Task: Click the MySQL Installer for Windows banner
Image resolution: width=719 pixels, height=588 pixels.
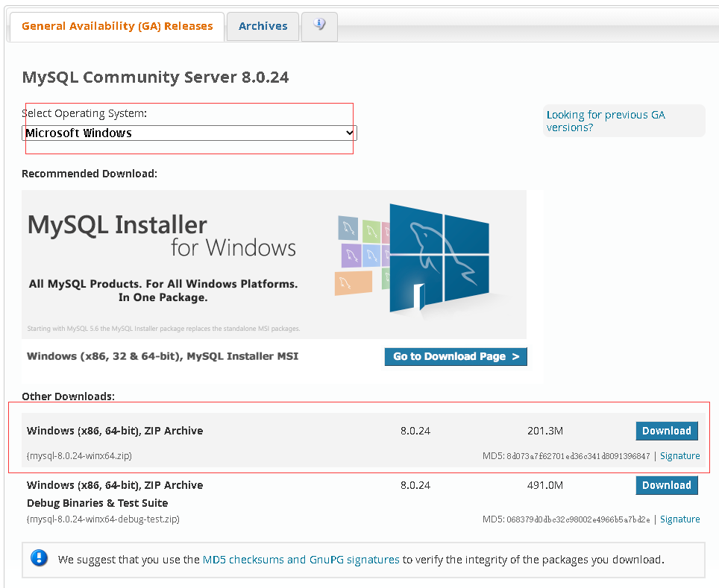Action: click(x=274, y=265)
